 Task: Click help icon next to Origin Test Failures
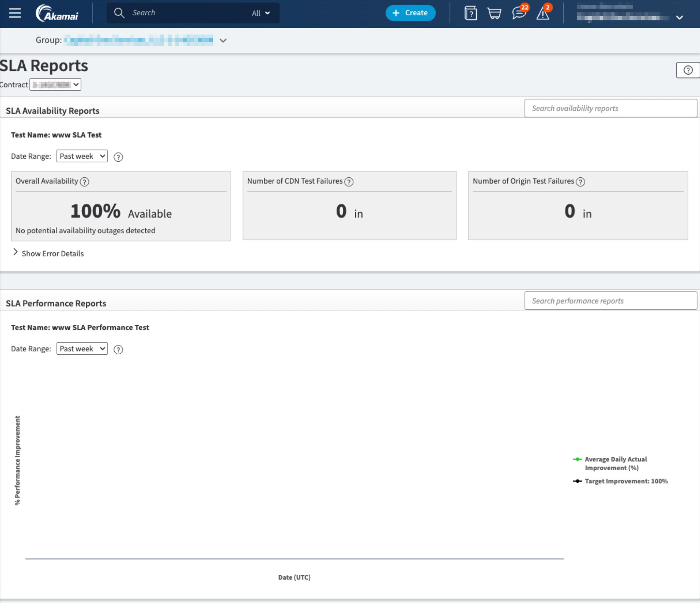tap(580, 182)
